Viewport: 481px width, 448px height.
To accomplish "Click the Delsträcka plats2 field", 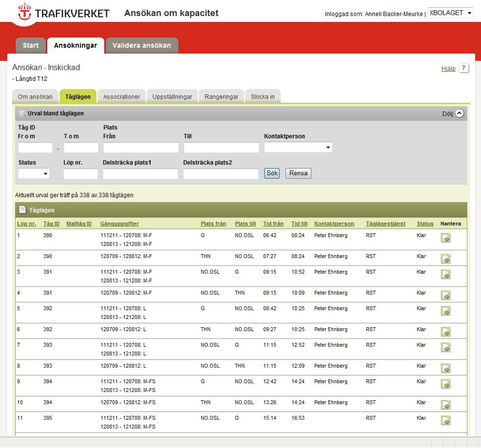I will click(221, 174).
